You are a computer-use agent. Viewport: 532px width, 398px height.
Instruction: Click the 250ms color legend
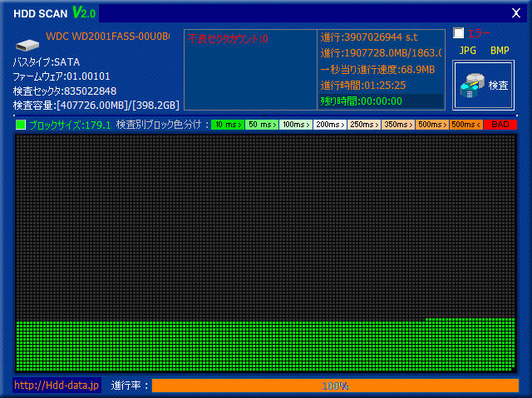[364, 125]
